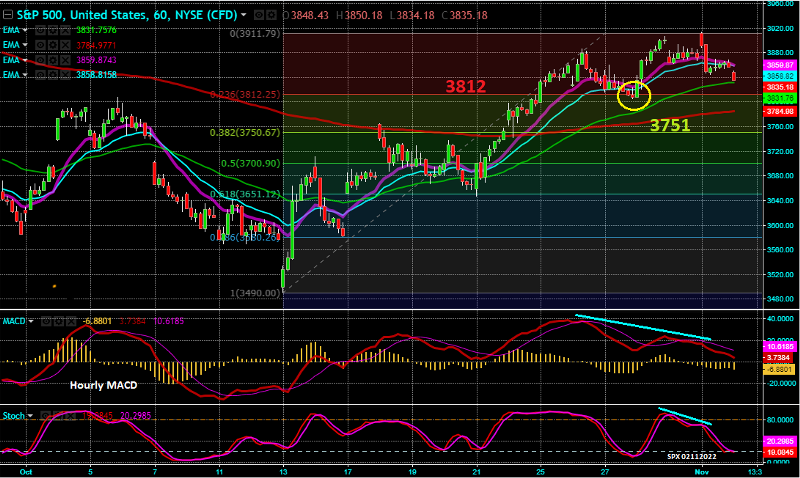The image size is (800, 478).
Task: Open the MACD indicator settings gear
Action: [59, 321]
